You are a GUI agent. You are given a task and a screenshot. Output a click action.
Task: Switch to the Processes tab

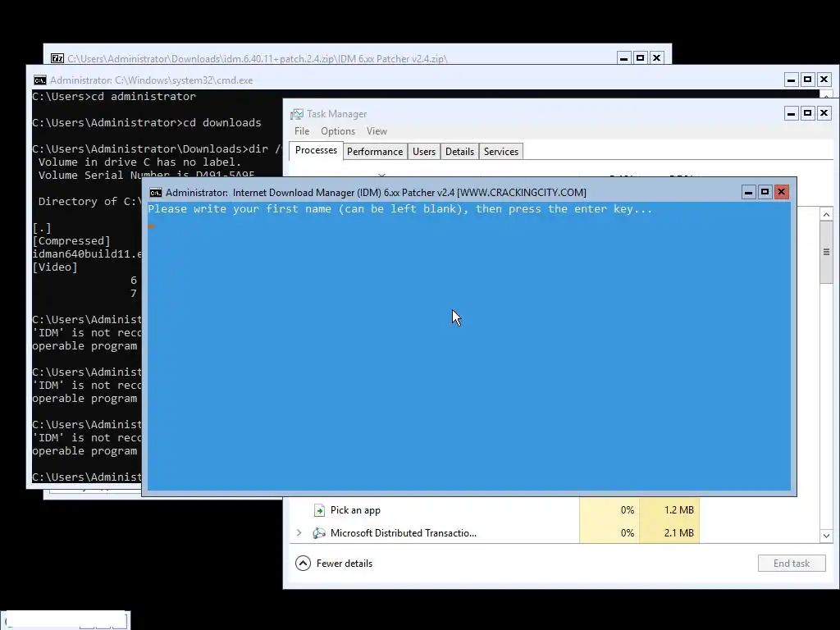point(316,151)
